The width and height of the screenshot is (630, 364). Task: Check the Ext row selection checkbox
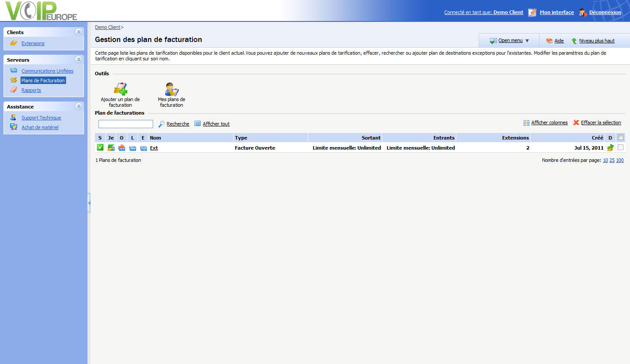pyautogui.click(x=620, y=147)
